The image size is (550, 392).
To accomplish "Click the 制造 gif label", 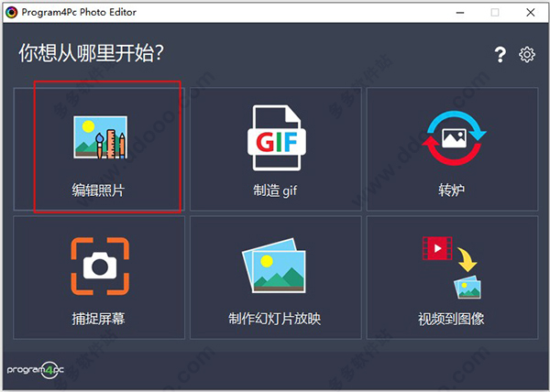I will click(x=275, y=191).
